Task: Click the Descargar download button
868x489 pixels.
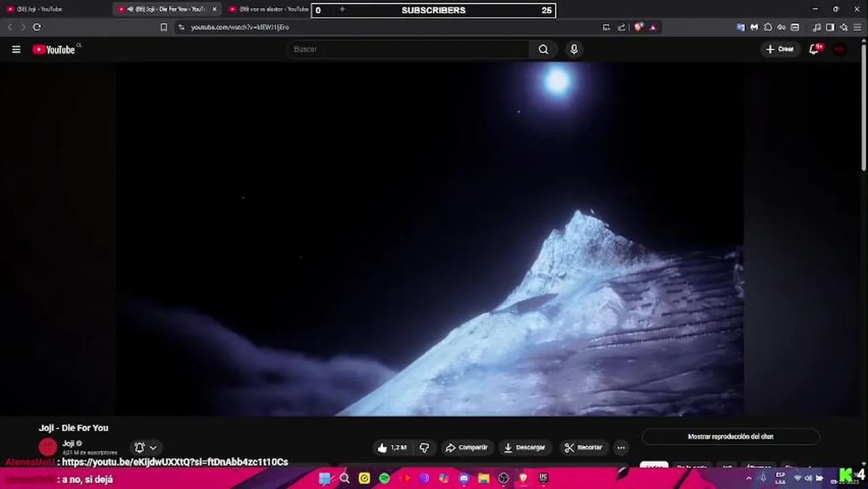Action: coord(524,448)
